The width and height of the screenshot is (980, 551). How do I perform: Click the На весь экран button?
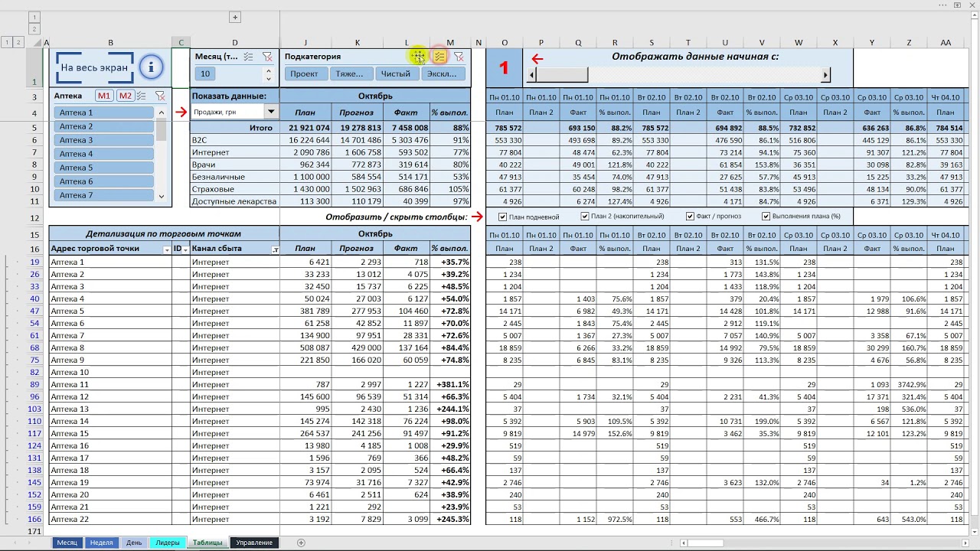click(94, 68)
